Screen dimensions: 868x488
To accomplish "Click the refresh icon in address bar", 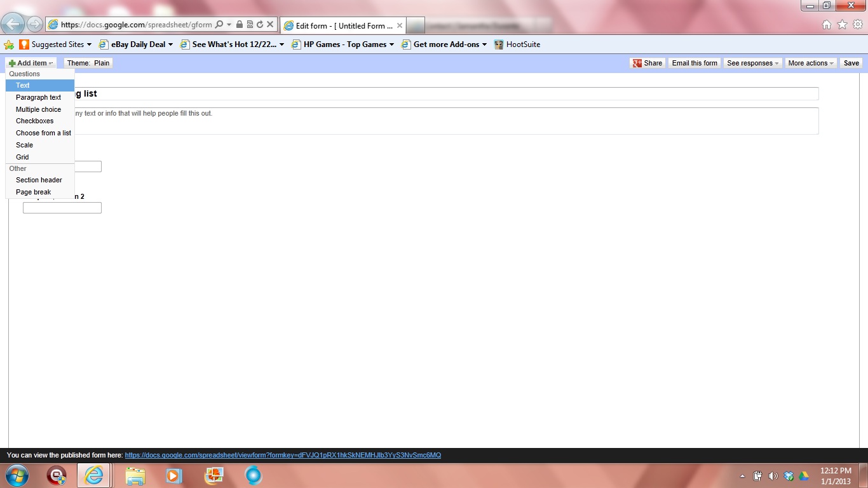I will (260, 25).
